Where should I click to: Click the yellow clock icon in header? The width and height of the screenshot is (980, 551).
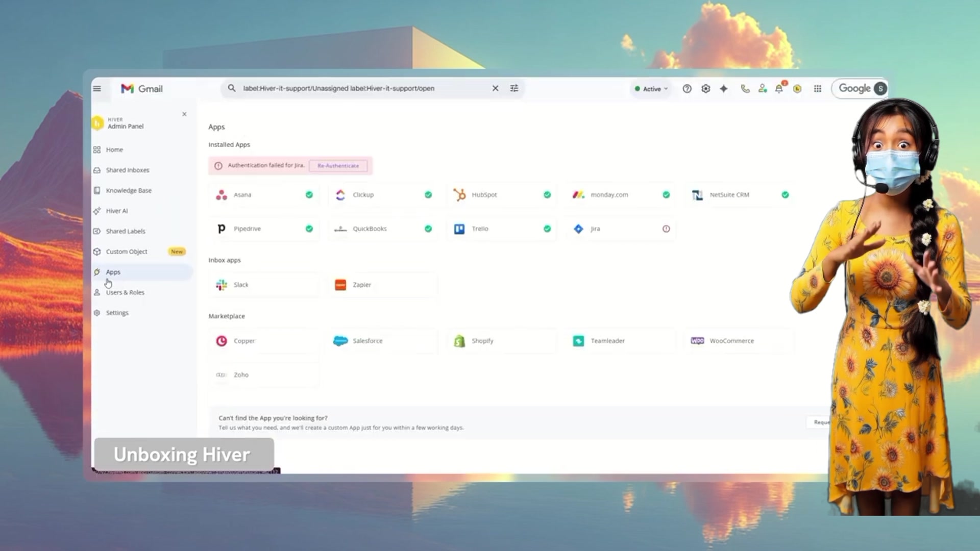point(797,89)
